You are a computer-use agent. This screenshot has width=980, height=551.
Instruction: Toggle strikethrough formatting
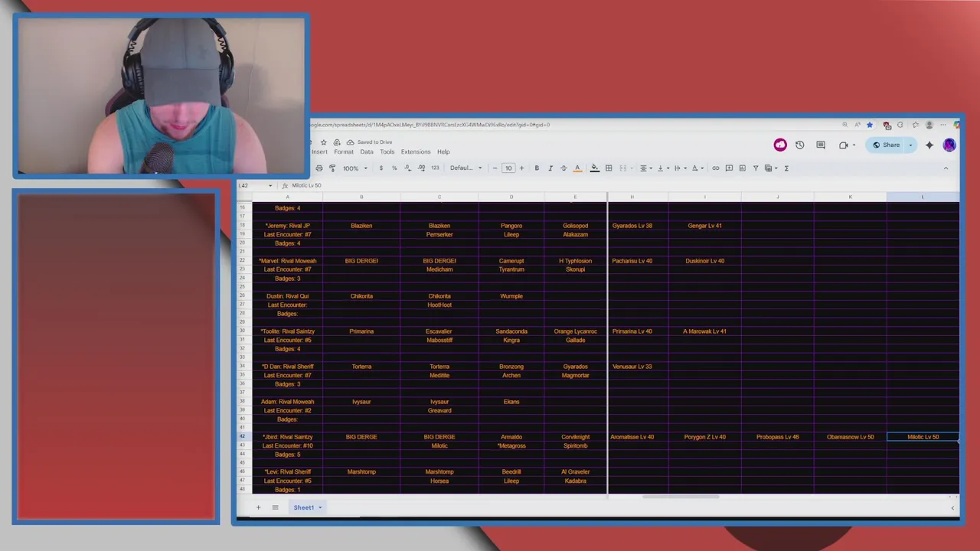[563, 168]
